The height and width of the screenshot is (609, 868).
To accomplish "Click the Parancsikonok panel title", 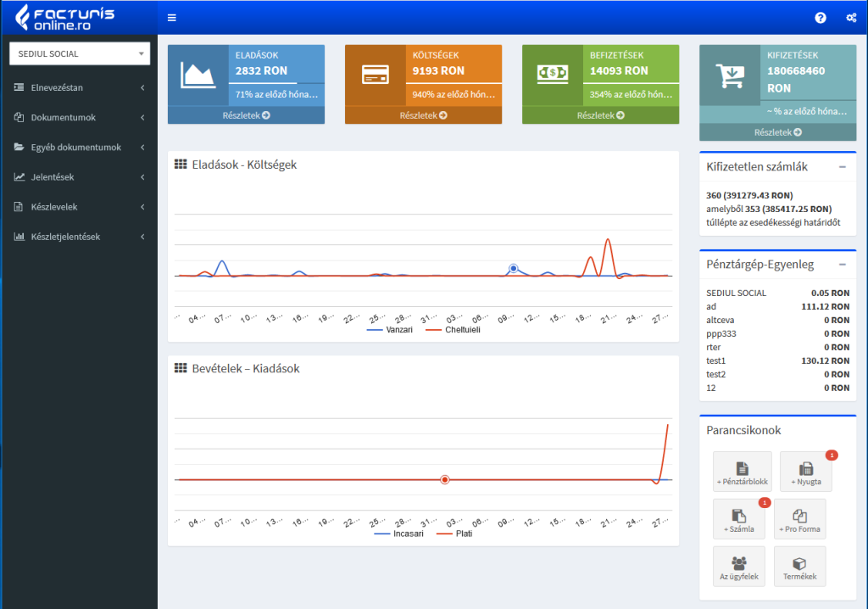I will coord(743,430).
